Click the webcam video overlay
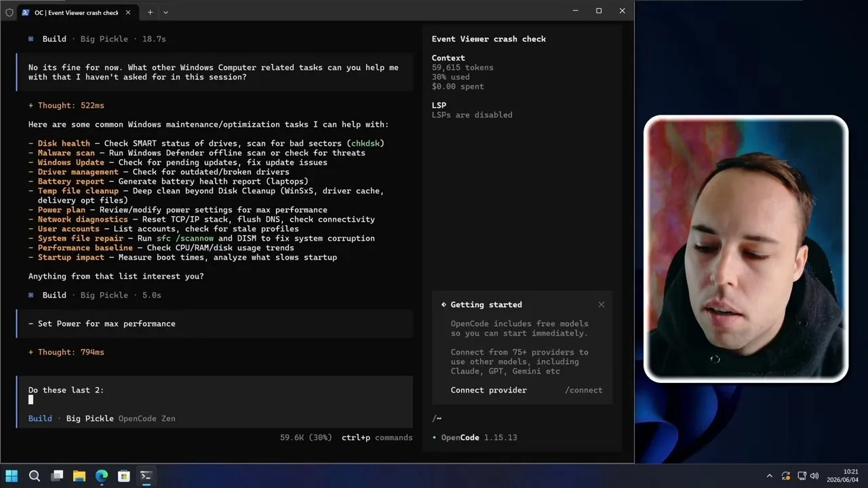The width and height of the screenshot is (868, 488). [x=746, y=249]
